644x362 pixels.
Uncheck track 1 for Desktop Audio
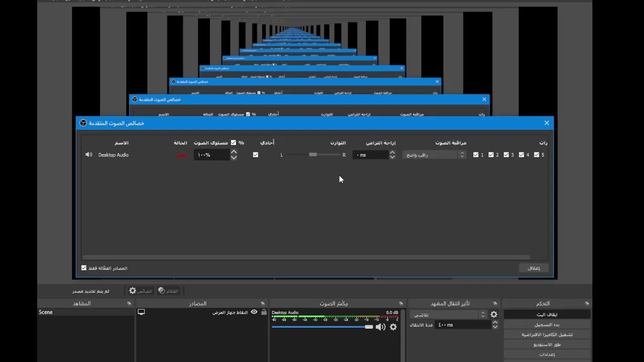pos(476,155)
